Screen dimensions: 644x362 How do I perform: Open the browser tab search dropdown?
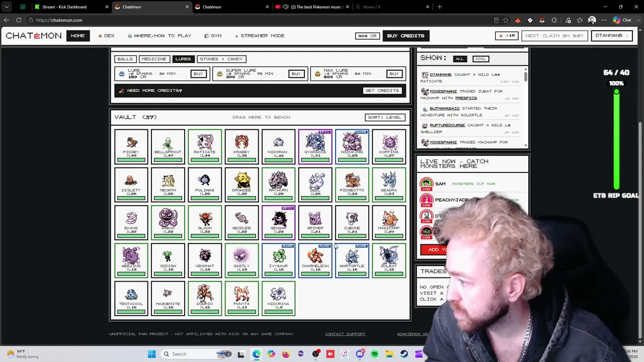(x=7, y=7)
